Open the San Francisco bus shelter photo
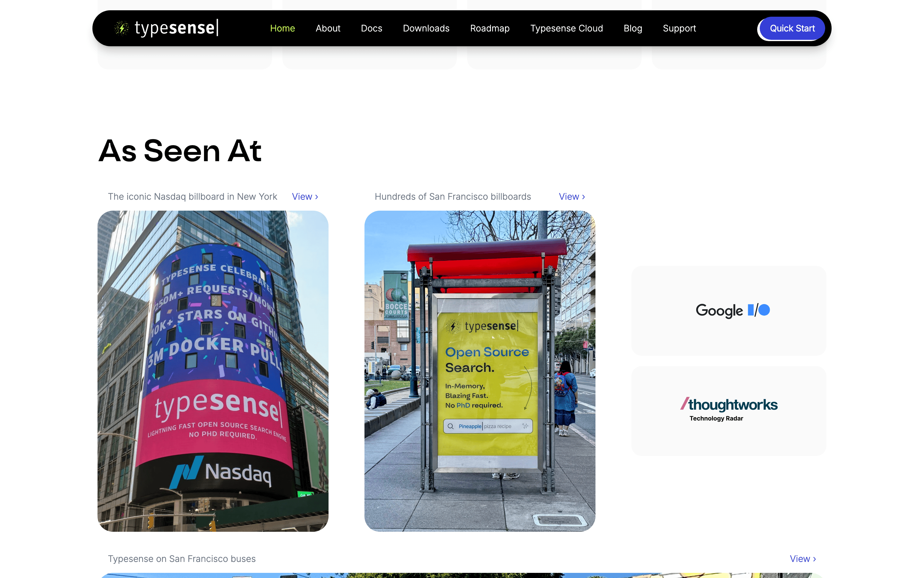Image resolution: width=924 pixels, height=578 pixels. click(480, 371)
